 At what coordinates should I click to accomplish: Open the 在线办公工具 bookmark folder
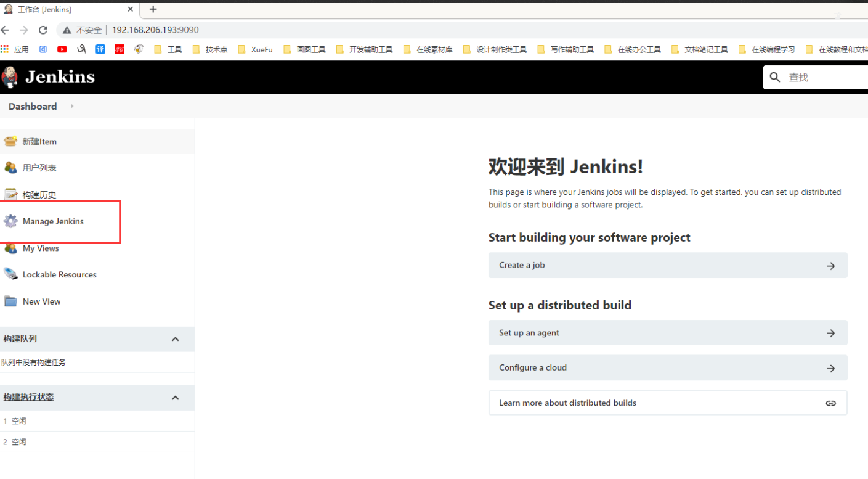click(633, 49)
